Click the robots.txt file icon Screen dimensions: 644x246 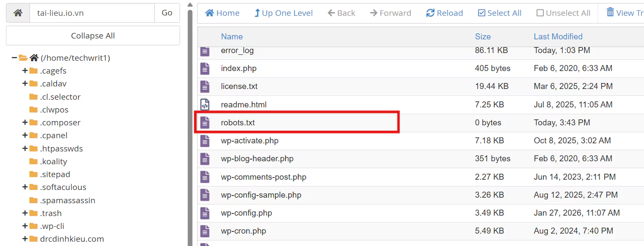click(x=205, y=123)
